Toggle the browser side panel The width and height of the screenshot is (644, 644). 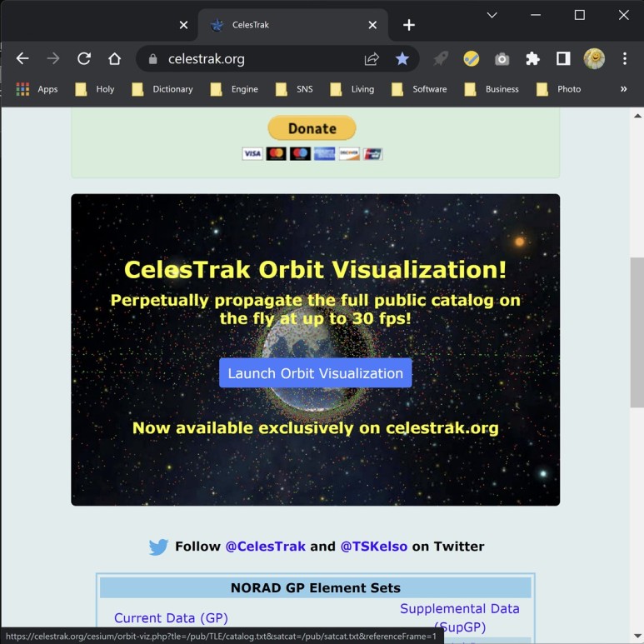[x=563, y=58]
